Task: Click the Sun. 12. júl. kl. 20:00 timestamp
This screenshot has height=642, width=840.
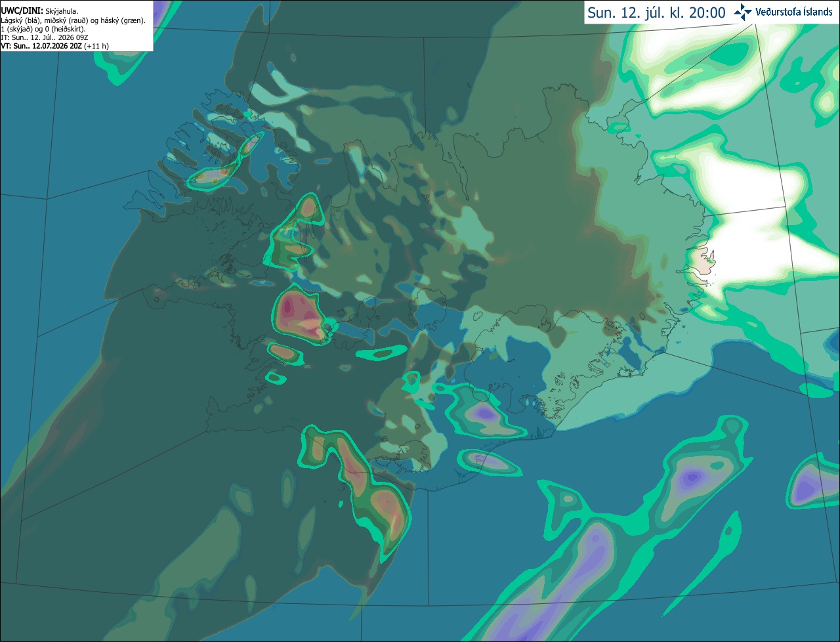Action: click(x=656, y=12)
